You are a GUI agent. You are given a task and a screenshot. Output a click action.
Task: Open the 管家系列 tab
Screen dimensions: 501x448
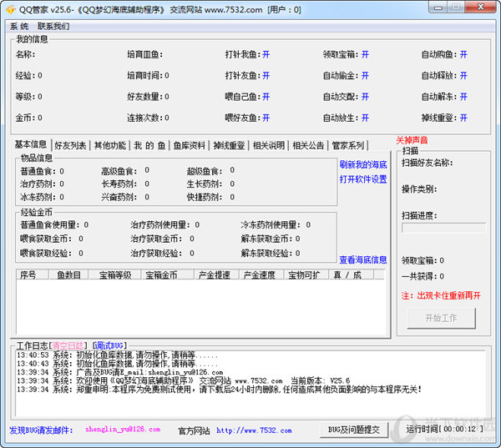point(347,146)
